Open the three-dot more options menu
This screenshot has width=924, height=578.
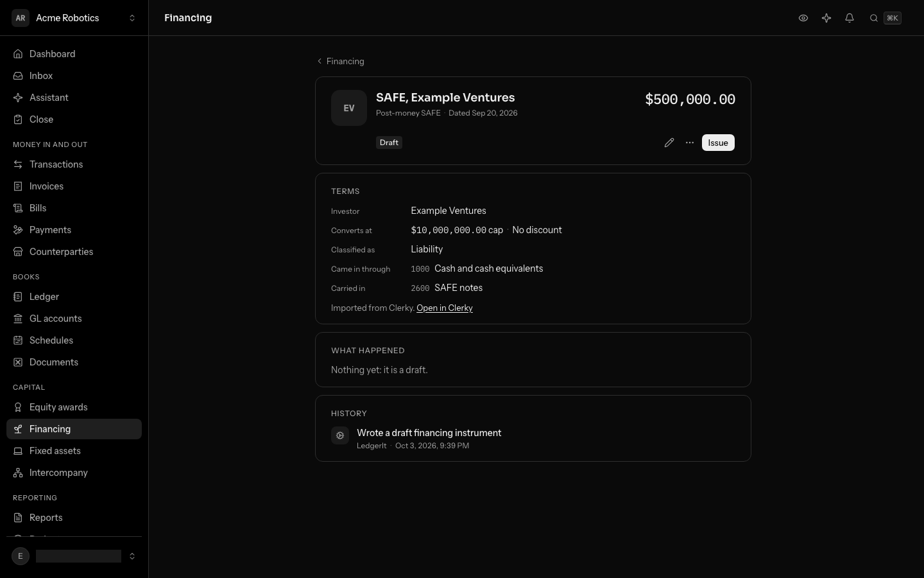[x=690, y=143]
